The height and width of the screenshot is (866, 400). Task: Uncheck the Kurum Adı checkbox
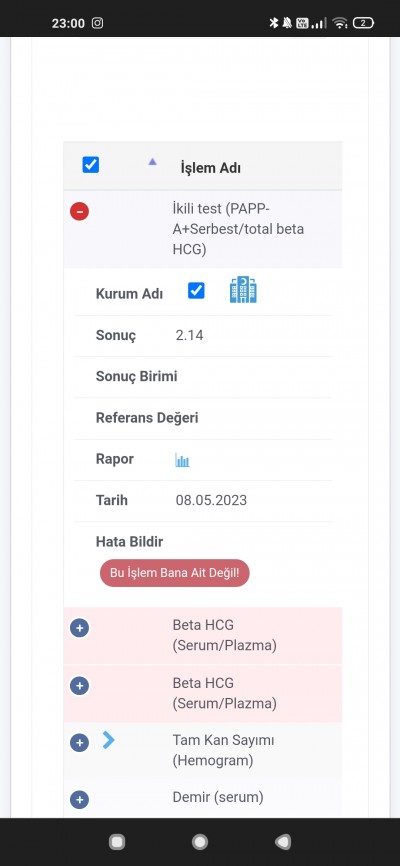click(196, 291)
